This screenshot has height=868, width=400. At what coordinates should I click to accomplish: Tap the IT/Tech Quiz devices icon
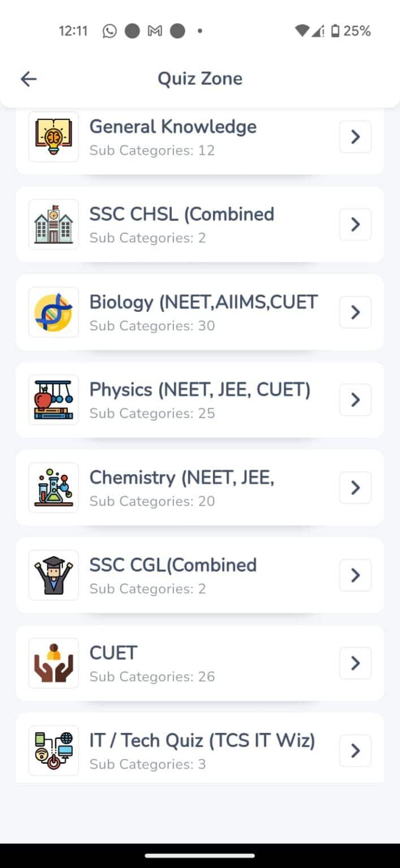pos(53,750)
